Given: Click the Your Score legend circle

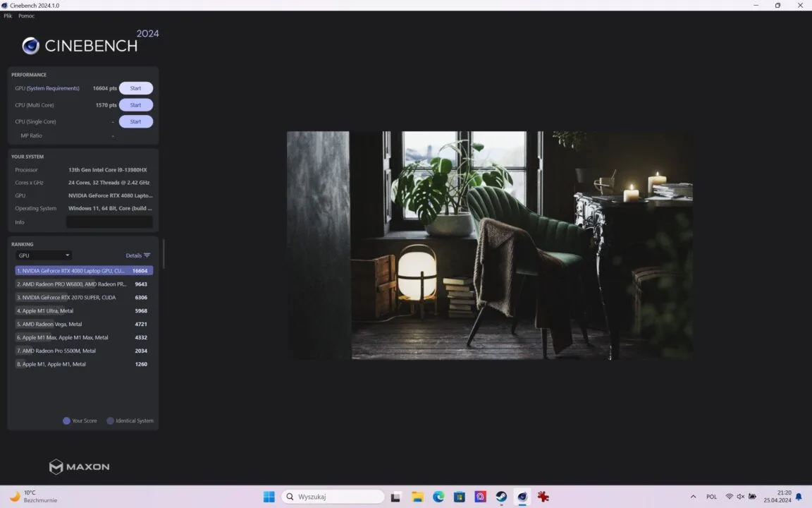Looking at the screenshot, I should 66,421.
